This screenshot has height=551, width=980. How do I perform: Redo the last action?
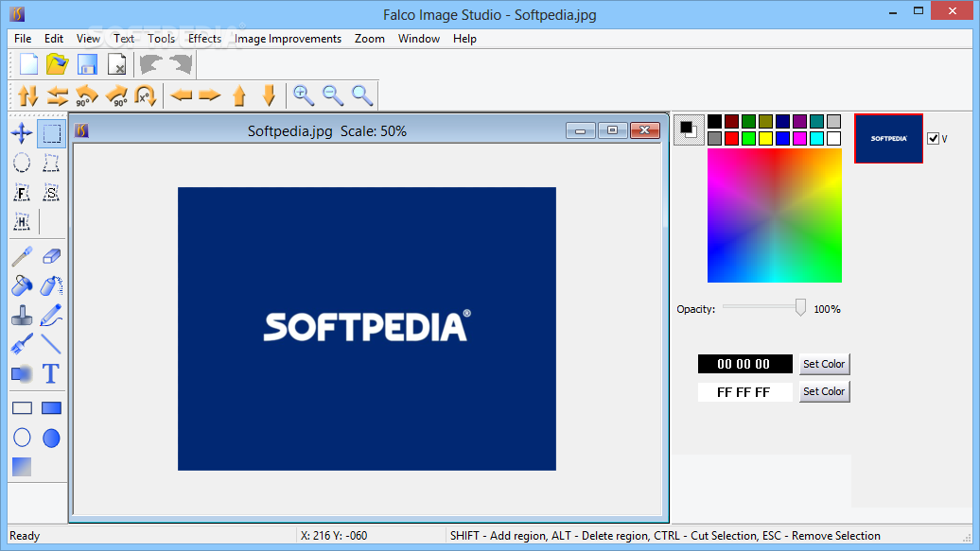[x=181, y=64]
